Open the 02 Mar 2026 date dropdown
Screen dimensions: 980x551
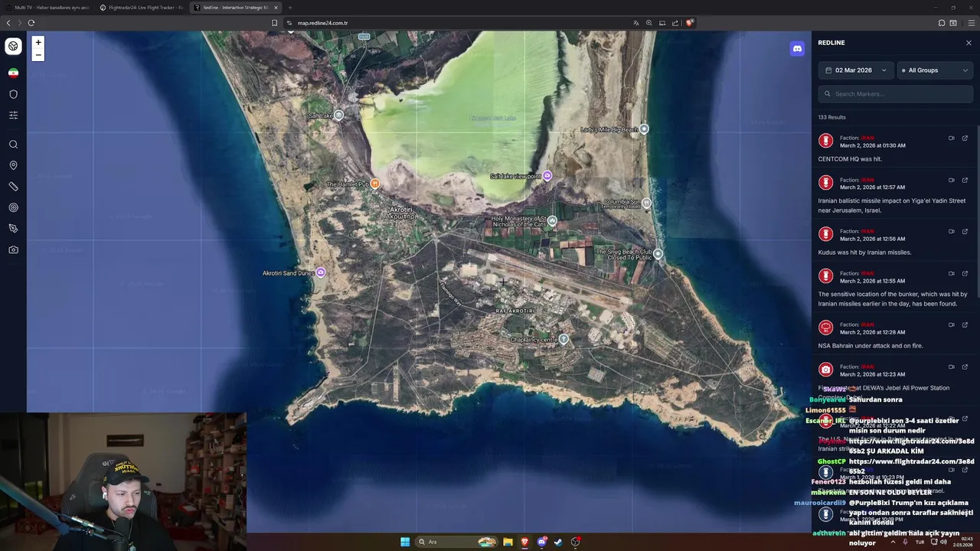[x=856, y=70]
